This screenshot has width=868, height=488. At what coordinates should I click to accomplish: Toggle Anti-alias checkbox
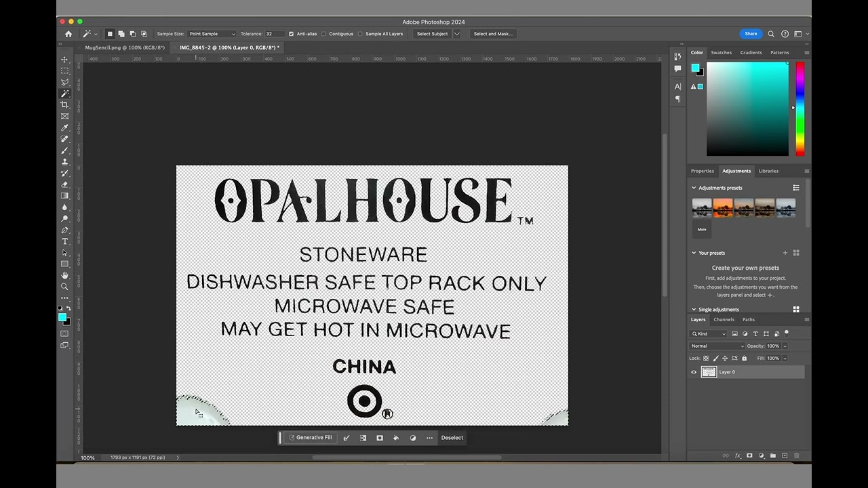(291, 34)
